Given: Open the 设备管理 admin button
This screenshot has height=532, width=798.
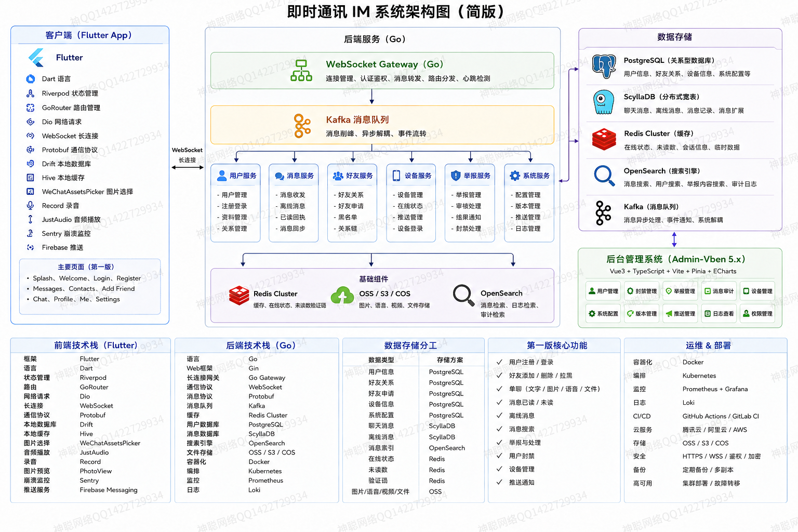Looking at the screenshot, I should pyautogui.click(x=757, y=291).
